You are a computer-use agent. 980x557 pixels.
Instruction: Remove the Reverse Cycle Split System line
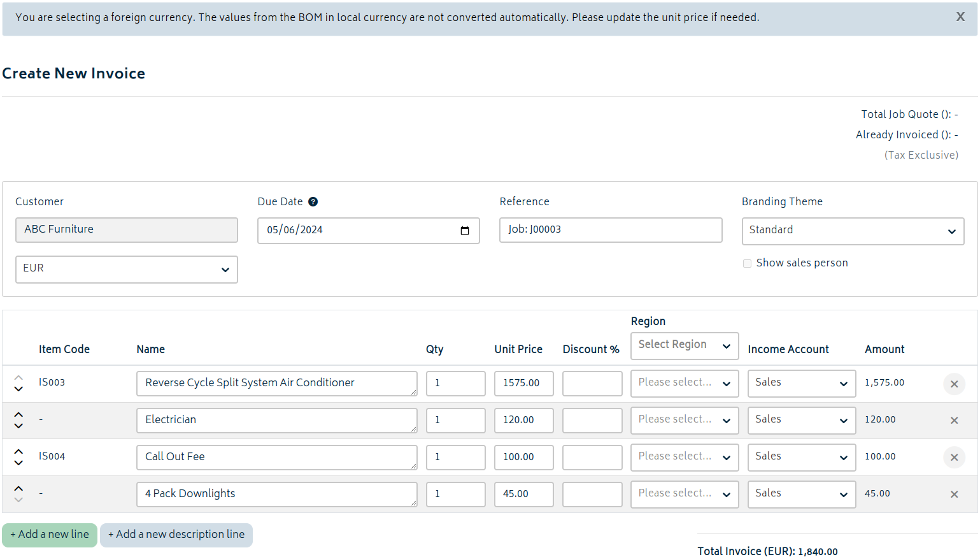(954, 384)
